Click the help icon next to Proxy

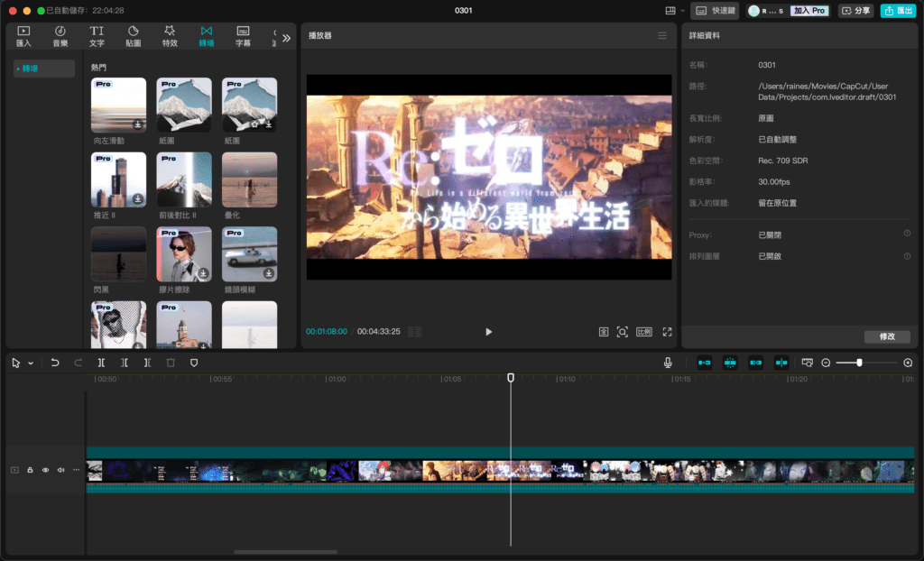(x=907, y=234)
